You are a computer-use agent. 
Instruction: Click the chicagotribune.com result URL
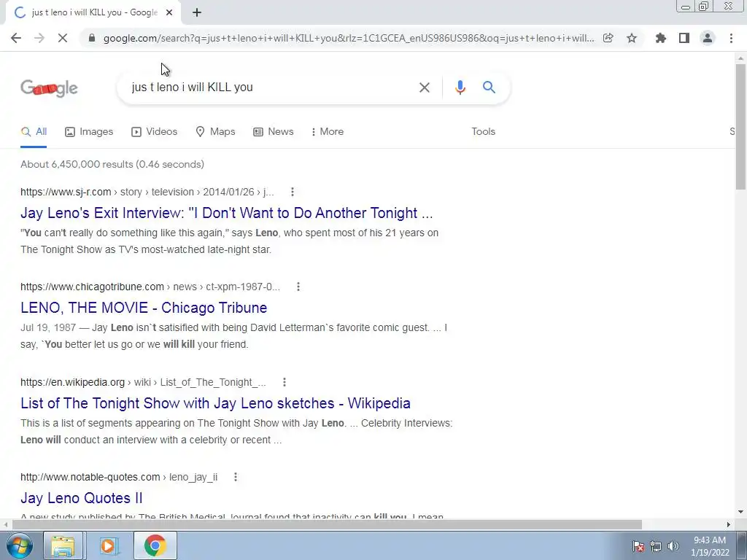point(150,287)
